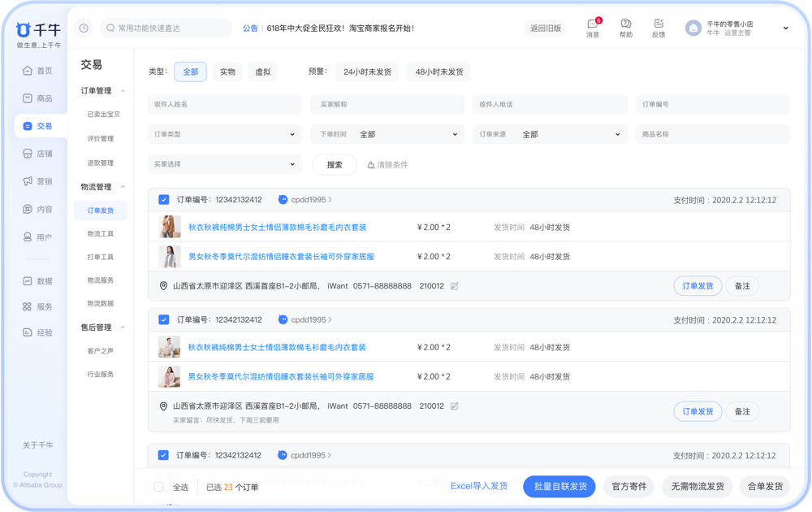
Task: Click the 收件人姓名 input field
Action: [224, 105]
